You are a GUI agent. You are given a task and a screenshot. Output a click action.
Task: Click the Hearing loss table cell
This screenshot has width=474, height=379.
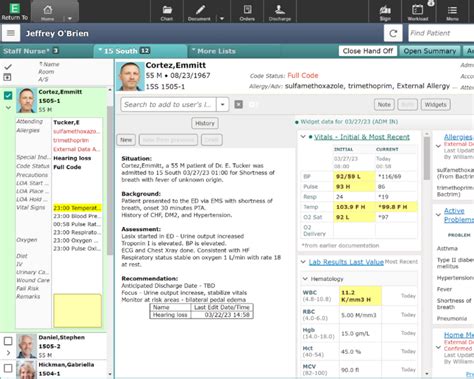(170, 315)
